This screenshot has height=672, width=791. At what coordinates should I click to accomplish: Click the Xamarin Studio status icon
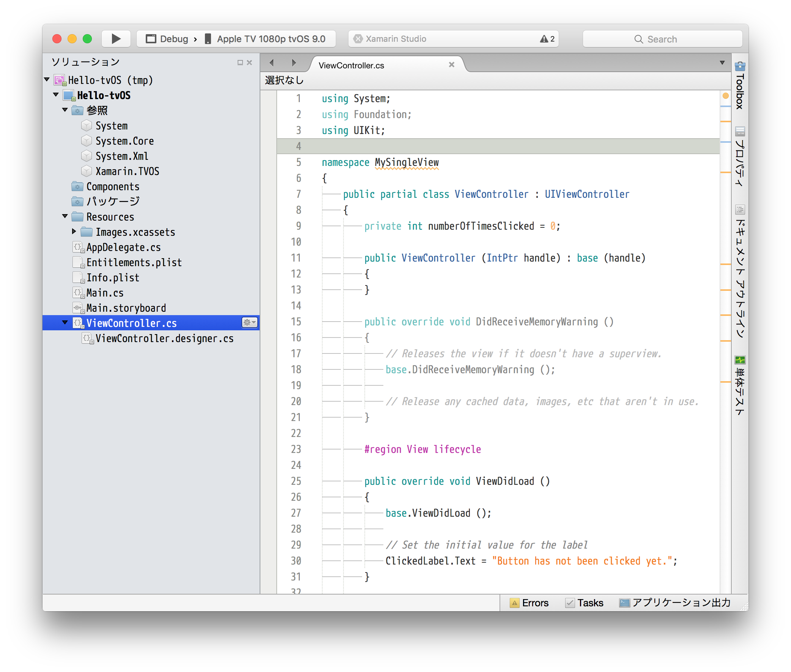click(358, 39)
